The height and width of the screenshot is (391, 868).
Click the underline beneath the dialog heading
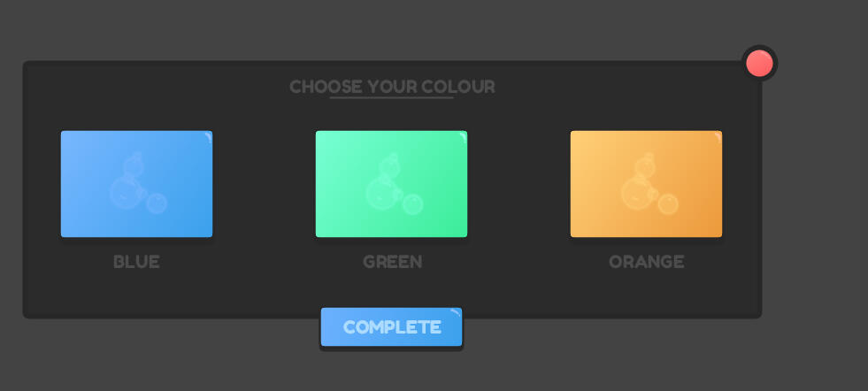click(392, 97)
